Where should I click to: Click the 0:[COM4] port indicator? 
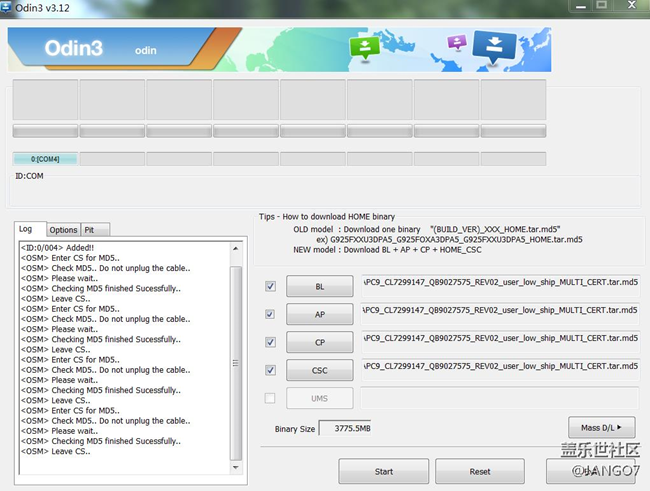pos(45,159)
